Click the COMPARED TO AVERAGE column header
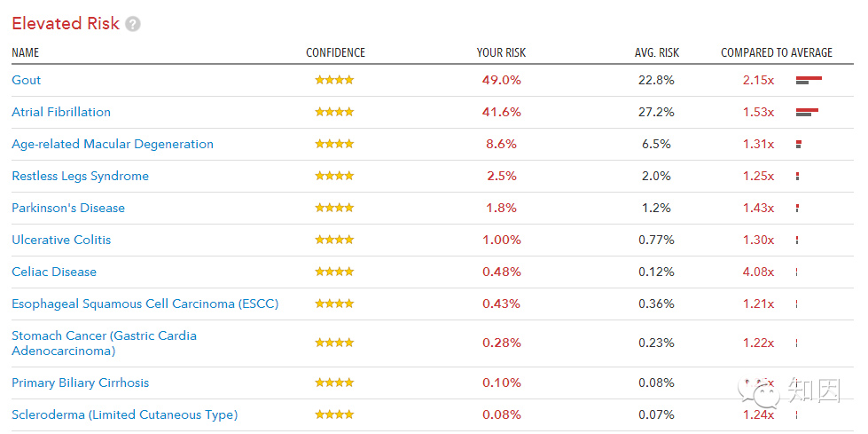This screenshot has width=868, height=434. pos(777,52)
